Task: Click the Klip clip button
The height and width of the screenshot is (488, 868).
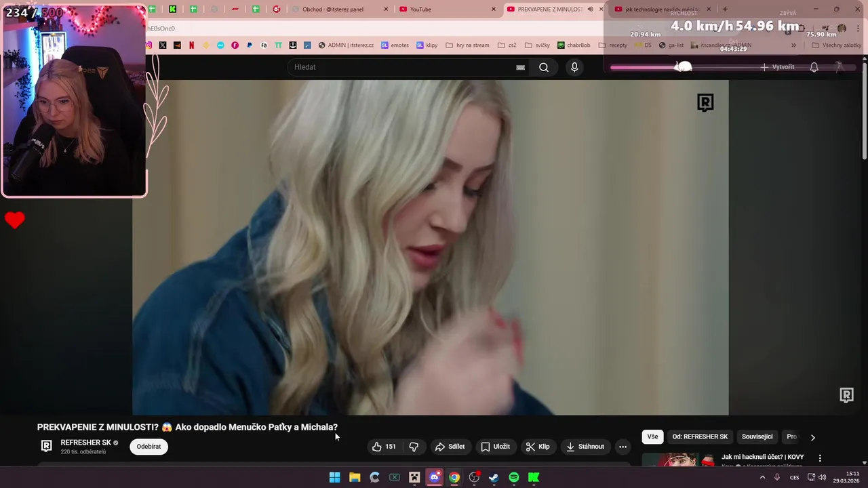Action: [537, 447]
